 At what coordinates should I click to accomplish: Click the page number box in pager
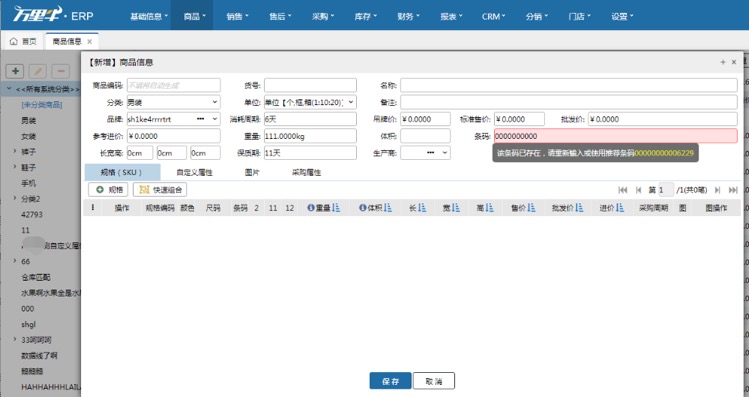[665, 190]
